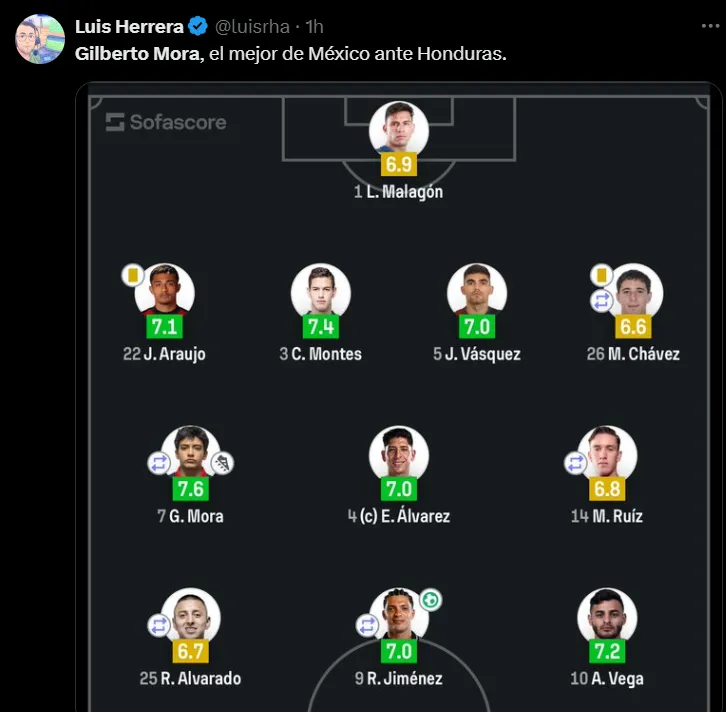Click the Sofascore logo
The width and height of the screenshot is (726, 712).
point(166,122)
